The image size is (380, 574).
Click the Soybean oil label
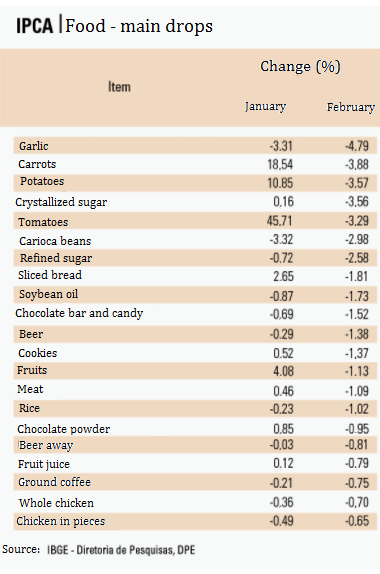tap(49, 294)
